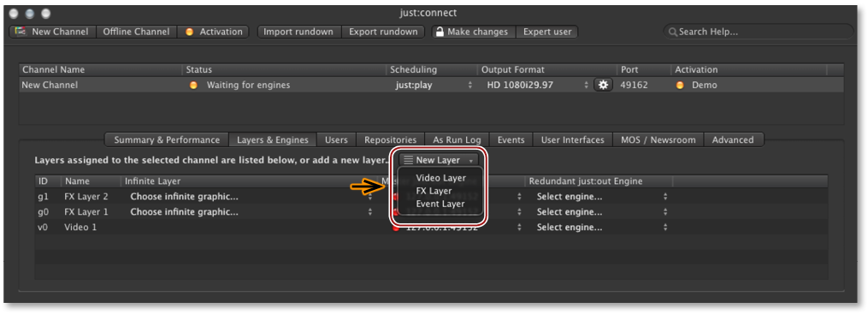868x314 pixels.
Task: Click the Waiting for engines status
Action: (248, 86)
